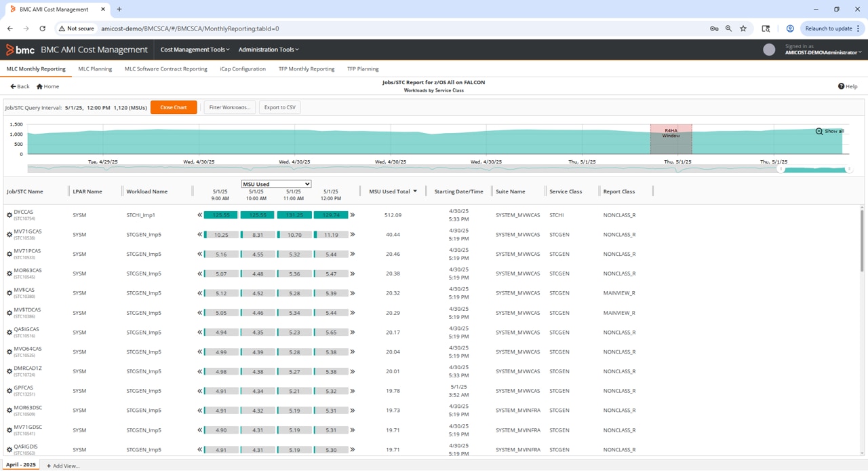Click the chart range slider right handle
Viewport: 868px width, 471px height.
848,169
